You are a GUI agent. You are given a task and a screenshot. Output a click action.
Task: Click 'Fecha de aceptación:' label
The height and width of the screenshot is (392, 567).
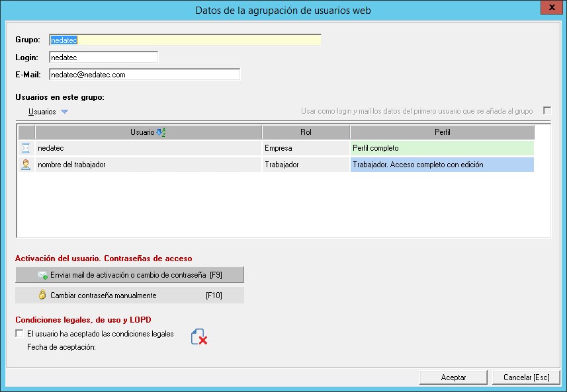point(62,347)
